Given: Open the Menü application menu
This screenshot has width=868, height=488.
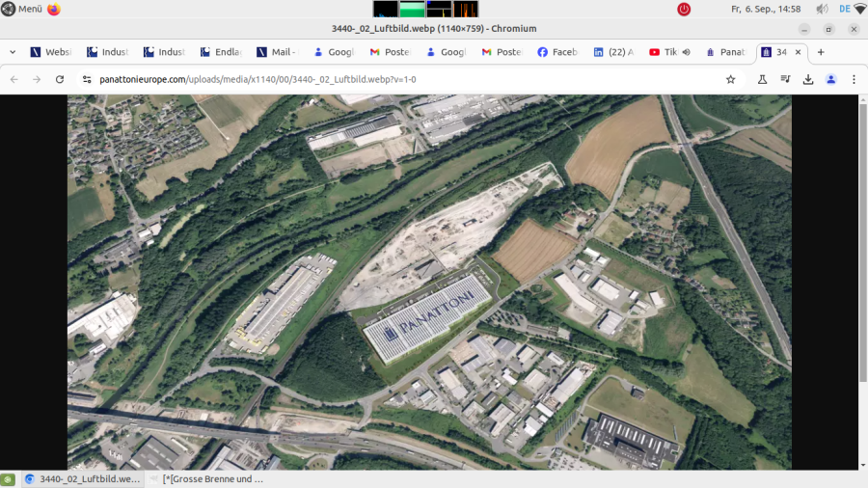Looking at the screenshot, I should (x=22, y=9).
